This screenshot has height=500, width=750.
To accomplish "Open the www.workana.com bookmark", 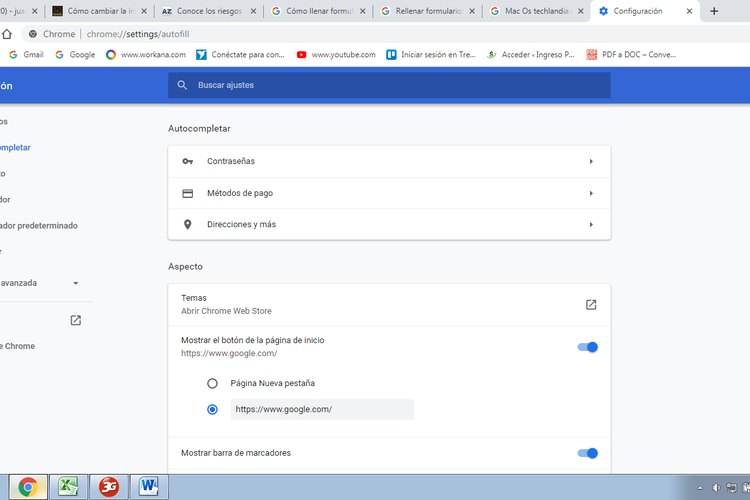I will [146, 55].
